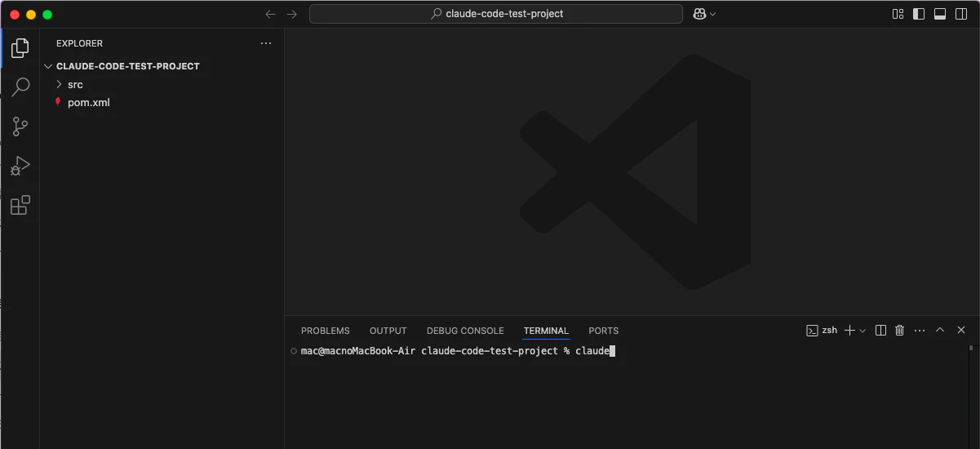Open the Customize Layout icon
This screenshot has height=449, width=980.
(x=898, y=14)
